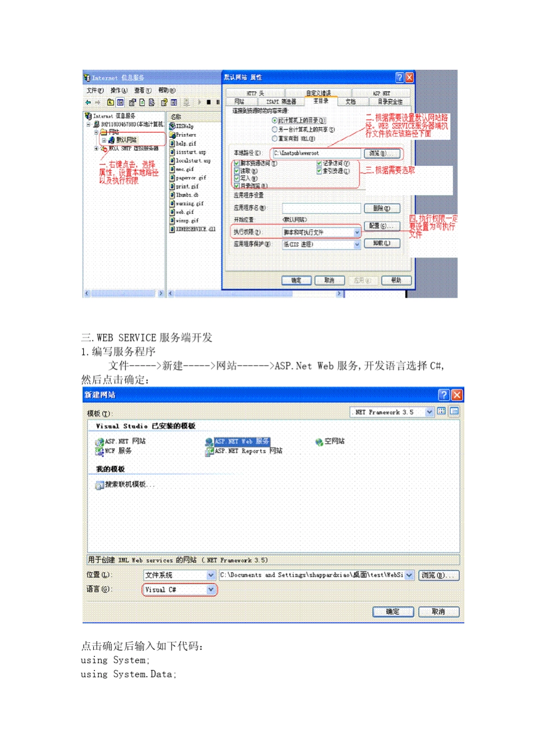
Task: Switch to 目录安全性 tab
Action: [x=390, y=101]
